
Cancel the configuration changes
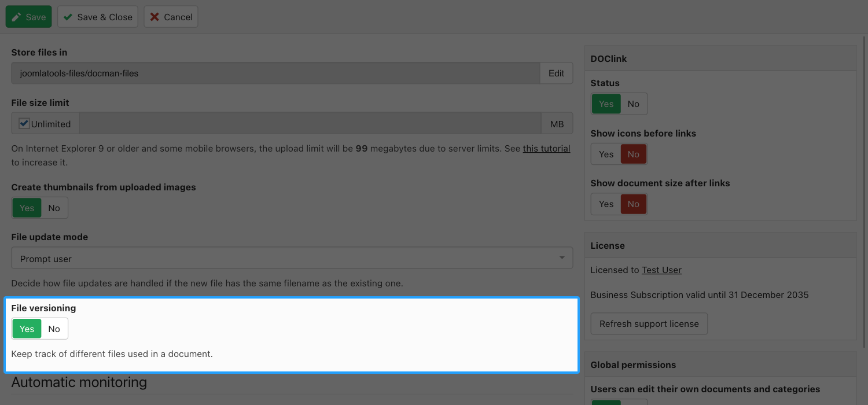(171, 17)
